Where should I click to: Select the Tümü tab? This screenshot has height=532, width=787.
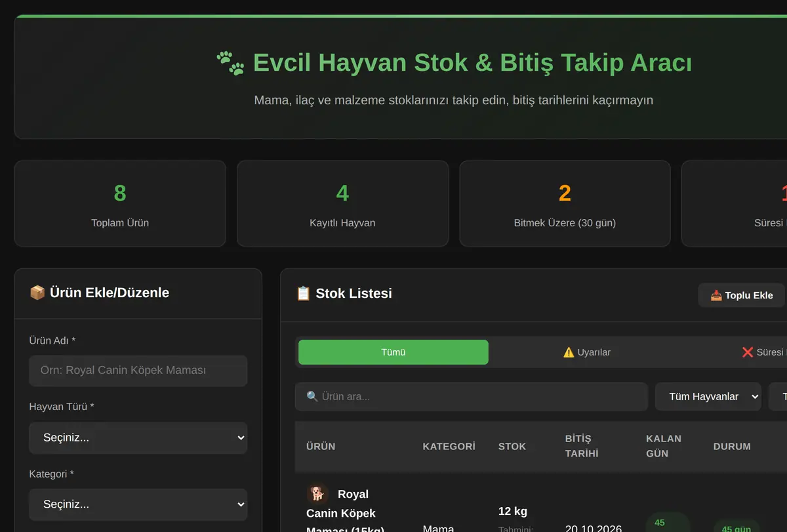tap(393, 352)
